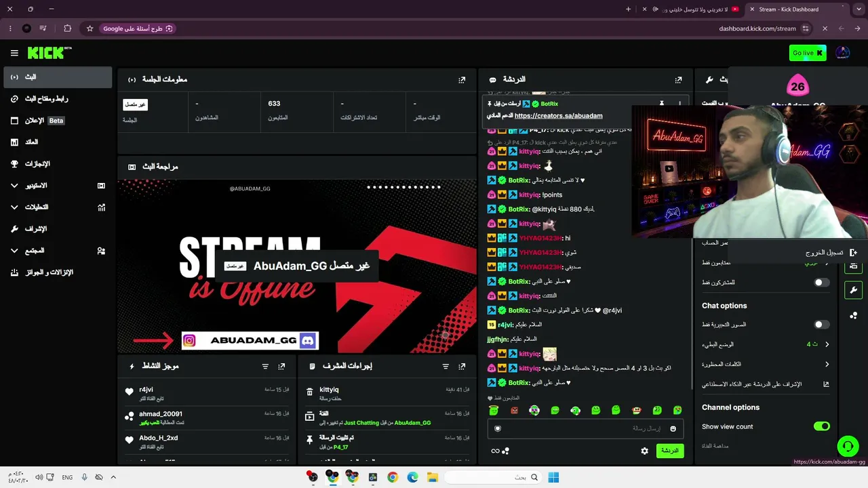The width and height of the screenshot is (868, 488).
Task: Open the profile avatar menu
Action: pos(842,53)
